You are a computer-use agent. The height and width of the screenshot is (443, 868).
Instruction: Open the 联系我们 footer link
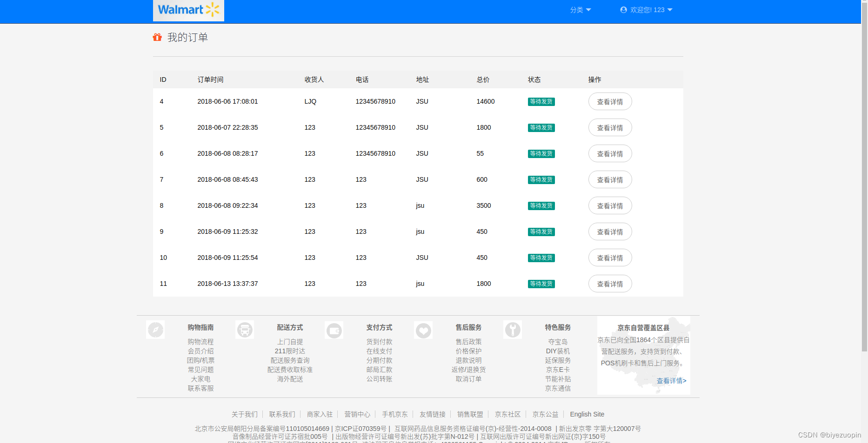click(282, 414)
